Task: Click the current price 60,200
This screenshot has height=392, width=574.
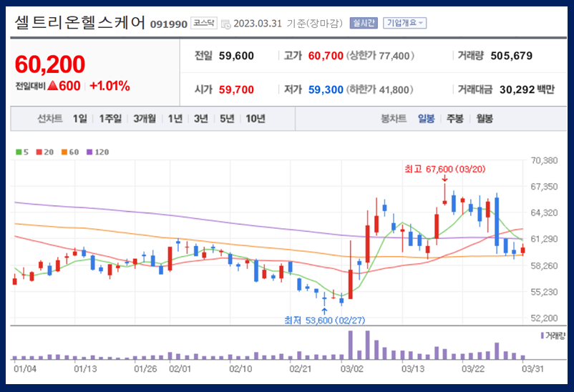Action: coord(50,64)
